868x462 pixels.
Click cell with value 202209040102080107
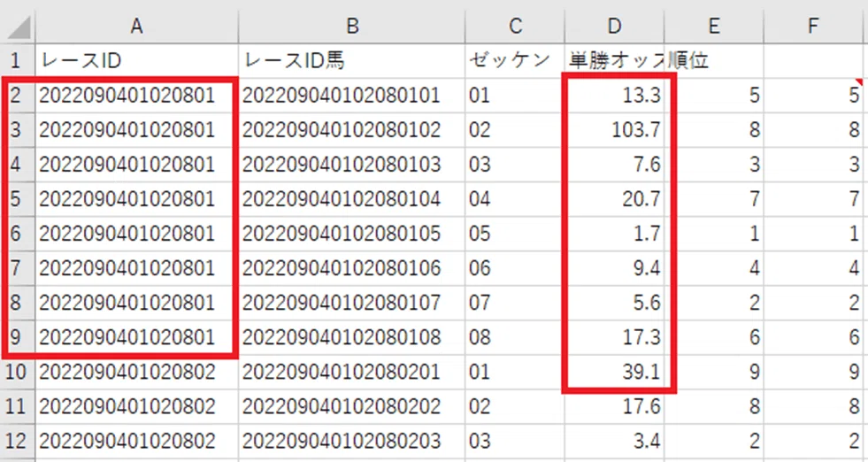352,303
